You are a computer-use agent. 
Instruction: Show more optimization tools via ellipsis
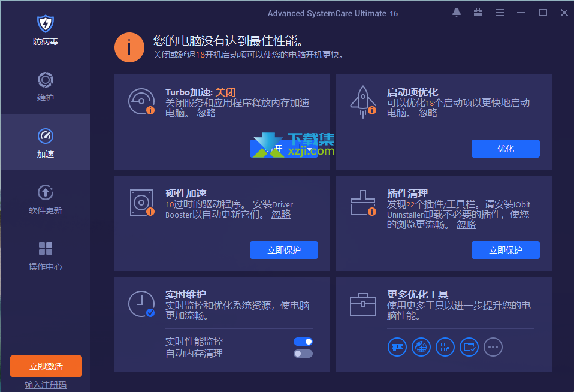pyautogui.click(x=493, y=347)
